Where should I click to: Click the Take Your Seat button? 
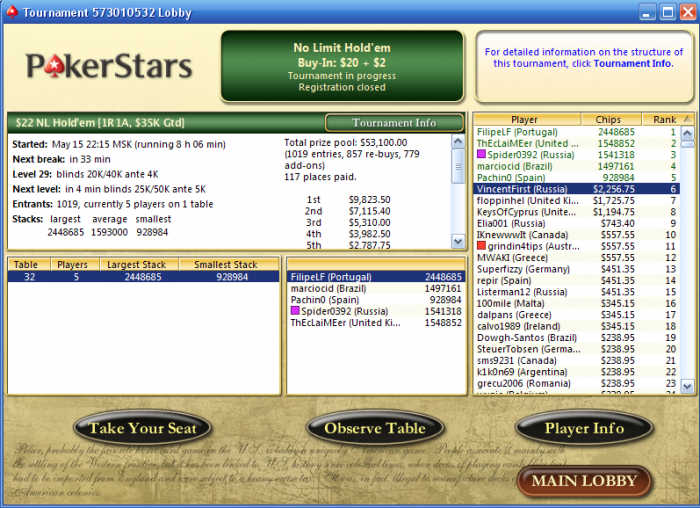coord(142,428)
